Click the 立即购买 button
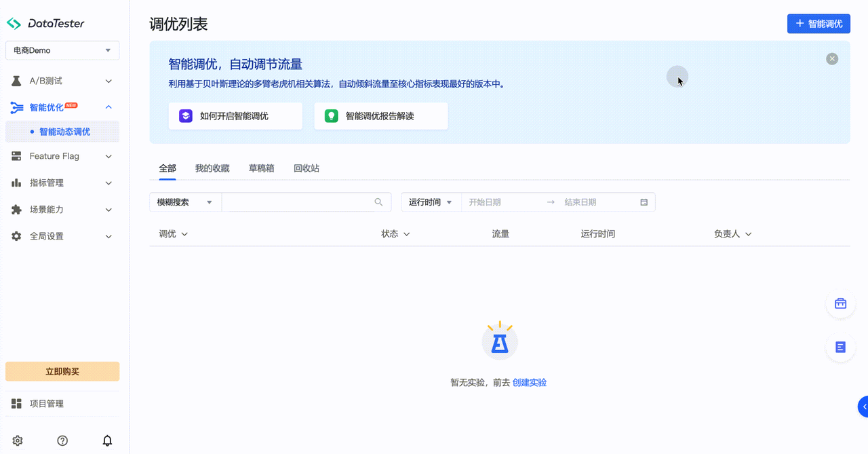The image size is (868, 454). tap(62, 371)
